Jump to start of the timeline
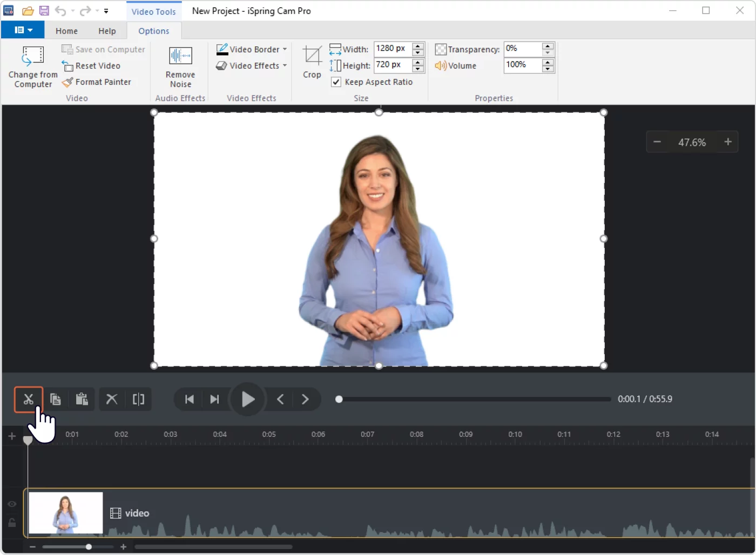The image size is (756, 555). (189, 400)
